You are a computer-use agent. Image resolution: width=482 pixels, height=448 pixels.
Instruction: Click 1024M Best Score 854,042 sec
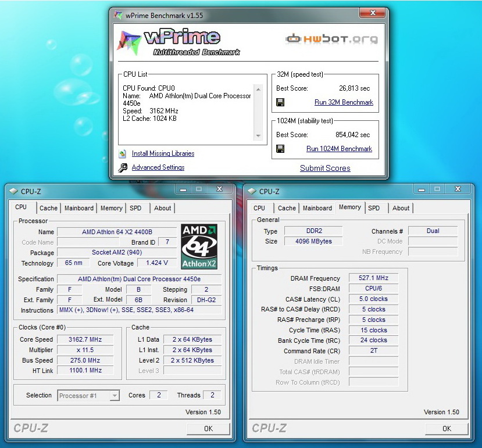pyautogui.click(x=352, y=135)
